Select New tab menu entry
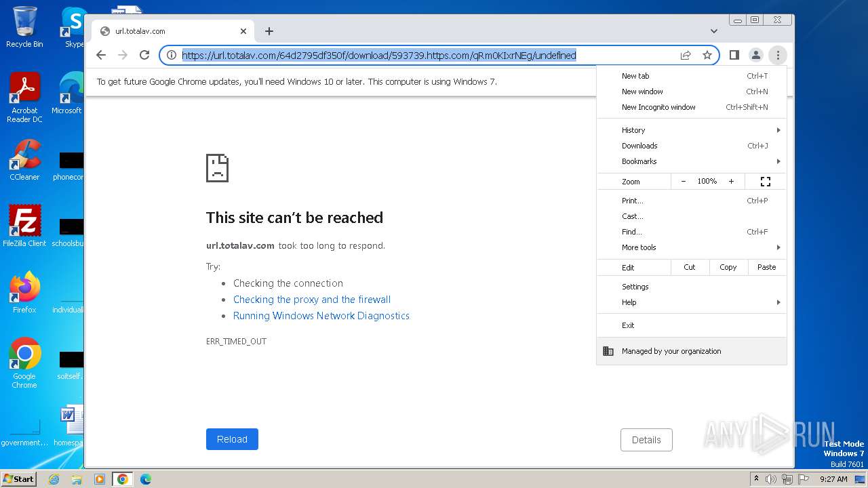This screenshot has height=488, width=868. 692,76
